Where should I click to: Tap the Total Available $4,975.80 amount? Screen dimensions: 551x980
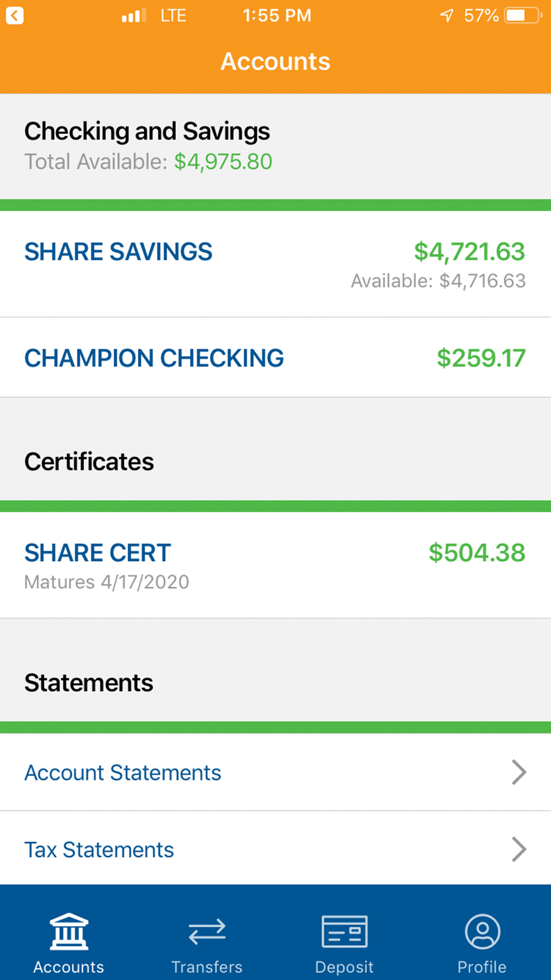tap(223, 162)
